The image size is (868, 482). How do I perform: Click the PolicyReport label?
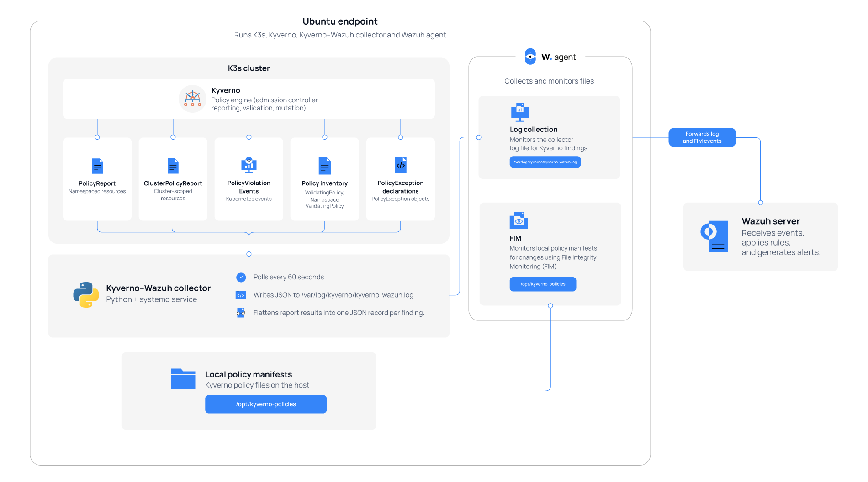pos(97,183)
